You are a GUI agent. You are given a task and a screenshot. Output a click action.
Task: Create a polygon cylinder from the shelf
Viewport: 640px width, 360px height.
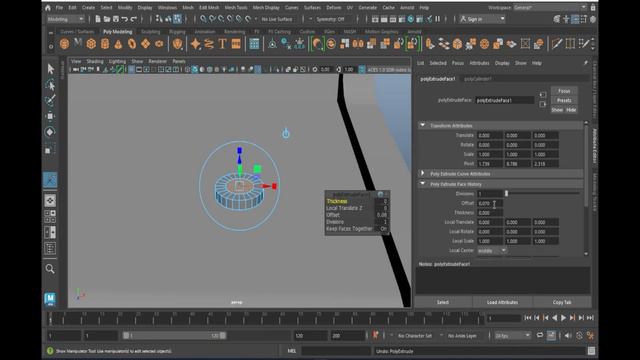(x=105, y=44)
